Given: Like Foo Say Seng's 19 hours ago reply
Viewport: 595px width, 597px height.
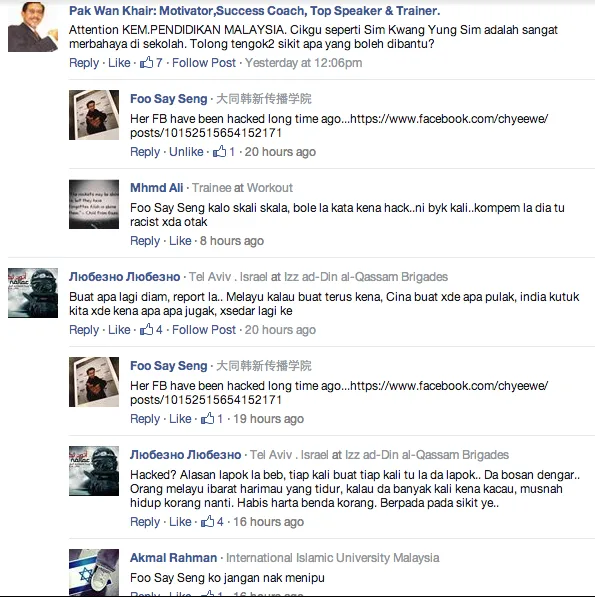Looking at the screenshot, I should tap(180, 418).
